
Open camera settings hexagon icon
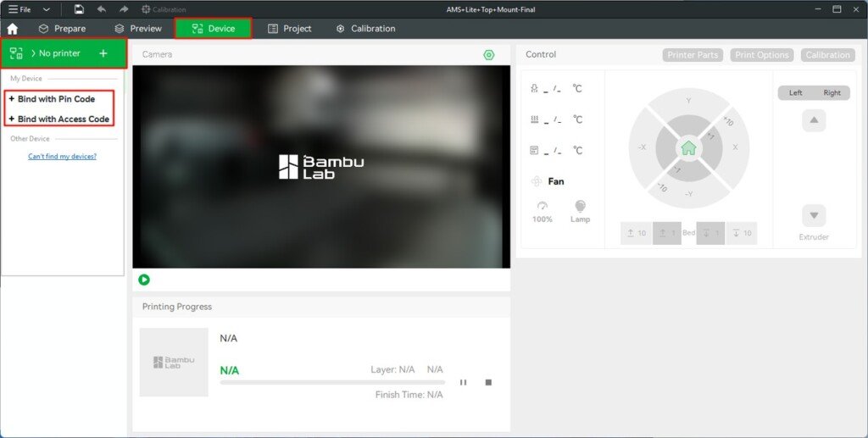click(x=489, y=55)
